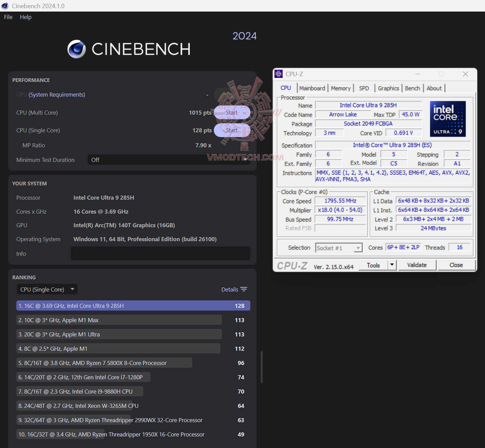Open the SPD tab in CPU-Z
485x448 pixels.
[364, 88]
